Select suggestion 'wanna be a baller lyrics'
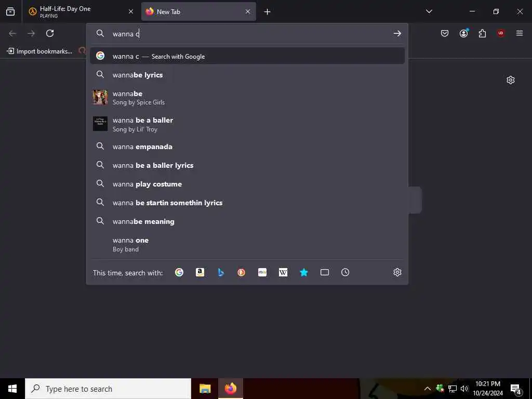 pos(247,165)
